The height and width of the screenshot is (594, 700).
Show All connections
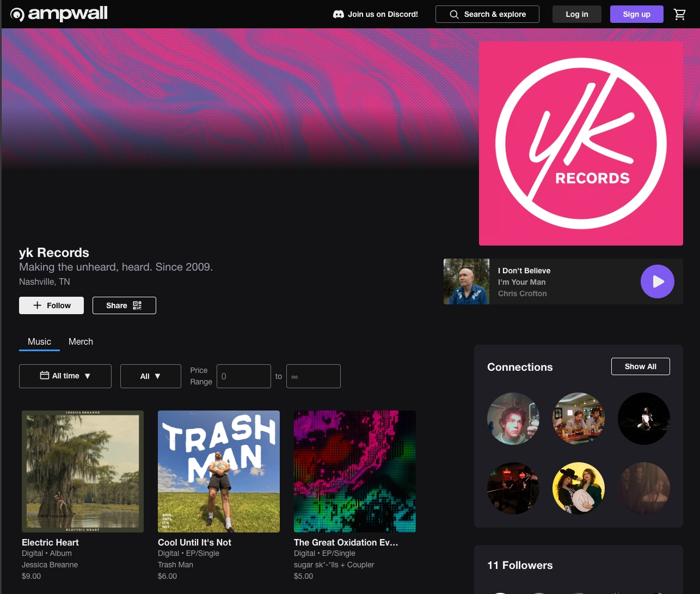click(x=640, y=366)
